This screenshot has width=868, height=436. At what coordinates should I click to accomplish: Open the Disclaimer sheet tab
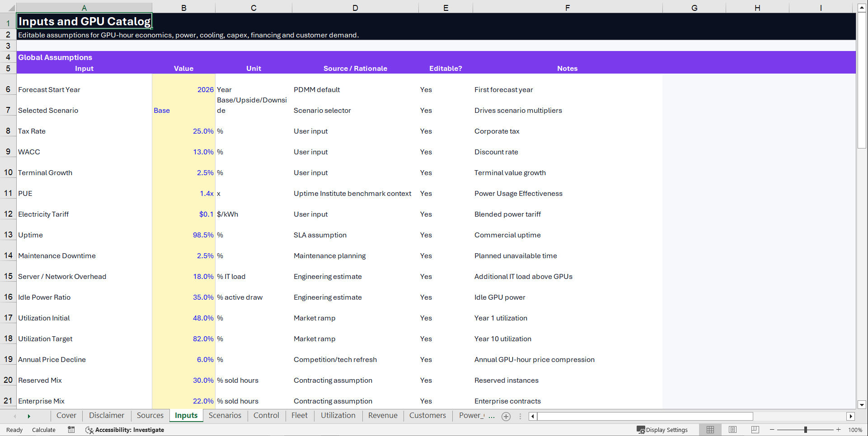(106, 416)
